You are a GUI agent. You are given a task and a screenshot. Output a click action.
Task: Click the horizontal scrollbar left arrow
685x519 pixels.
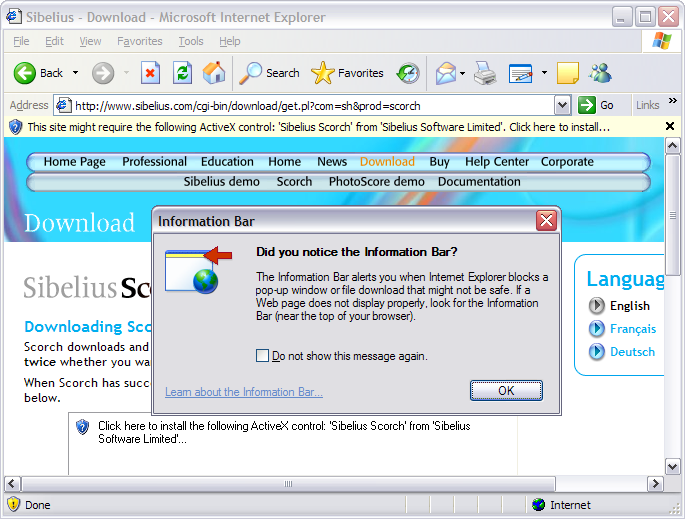(x=12, y=484)
